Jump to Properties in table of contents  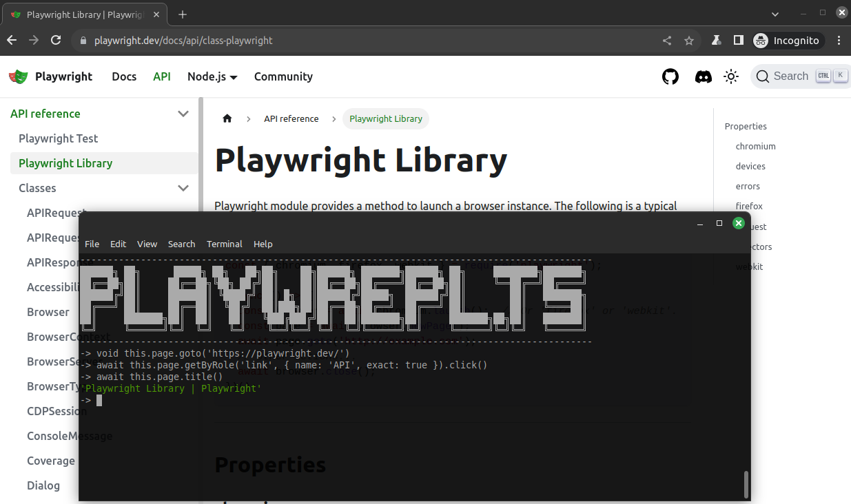tap(746, 126)
